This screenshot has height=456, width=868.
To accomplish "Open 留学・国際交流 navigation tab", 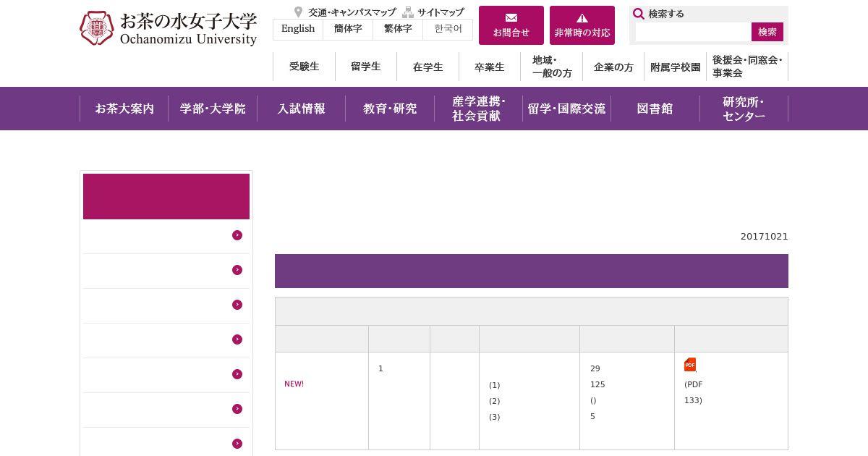I will click(x=567, y=109).
